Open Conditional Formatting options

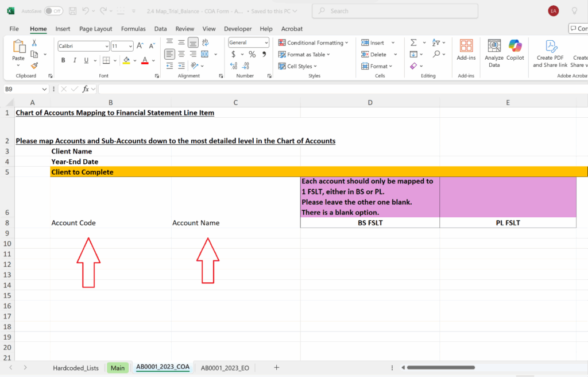[x=313, y=42]
